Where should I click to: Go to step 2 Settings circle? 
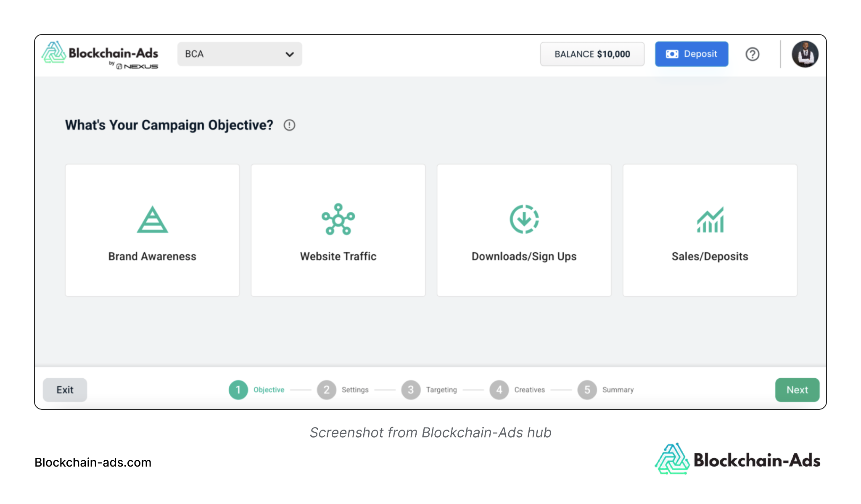tap(327, 390)
